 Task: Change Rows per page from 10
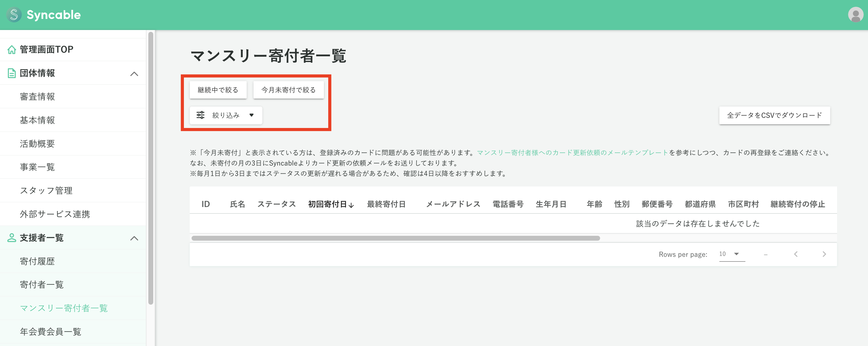point(730,254)
